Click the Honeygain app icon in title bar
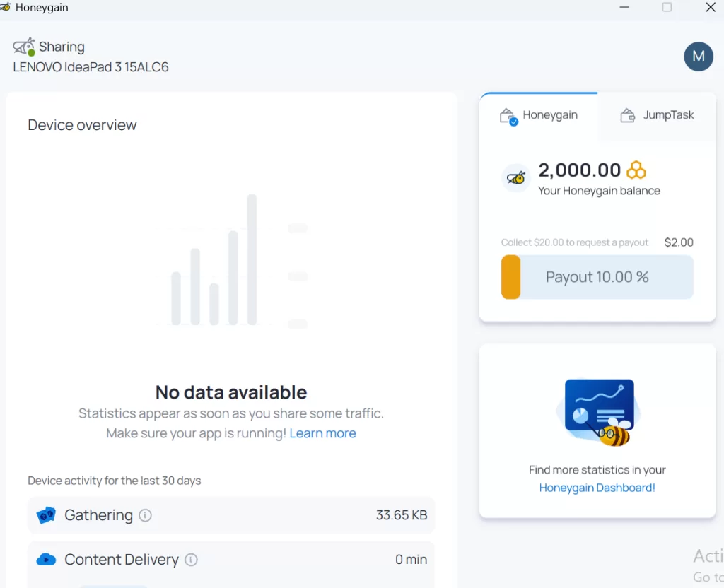 tap(6, 7)
